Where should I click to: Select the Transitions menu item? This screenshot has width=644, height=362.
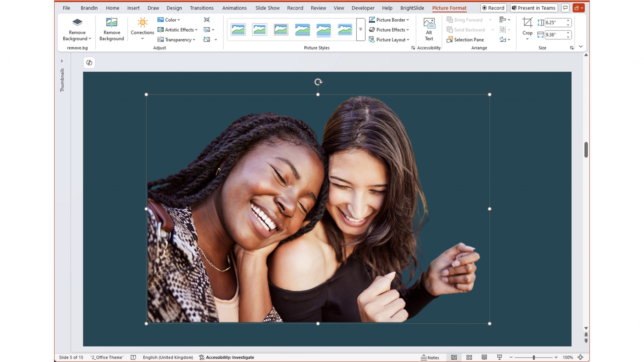[202, 8]
